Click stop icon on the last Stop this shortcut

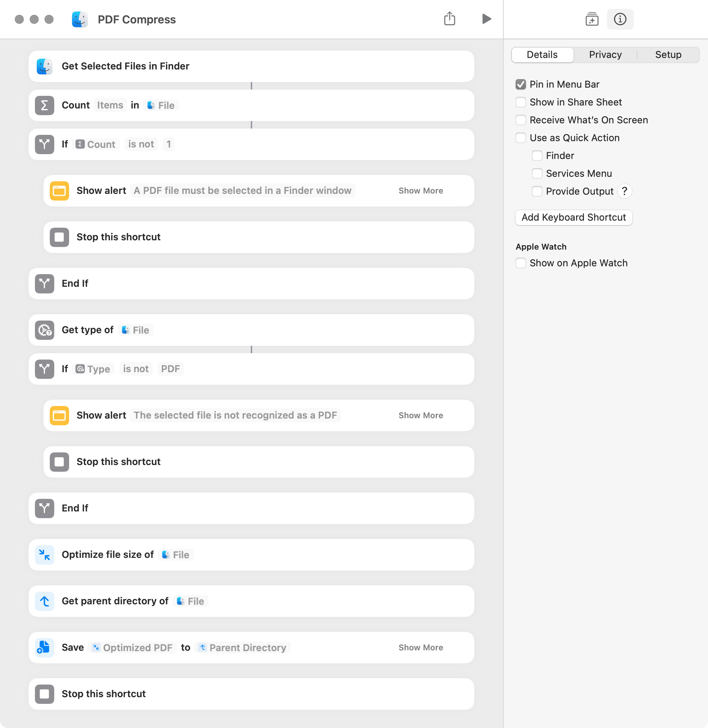pyautogui.click(x=45, y=694)
